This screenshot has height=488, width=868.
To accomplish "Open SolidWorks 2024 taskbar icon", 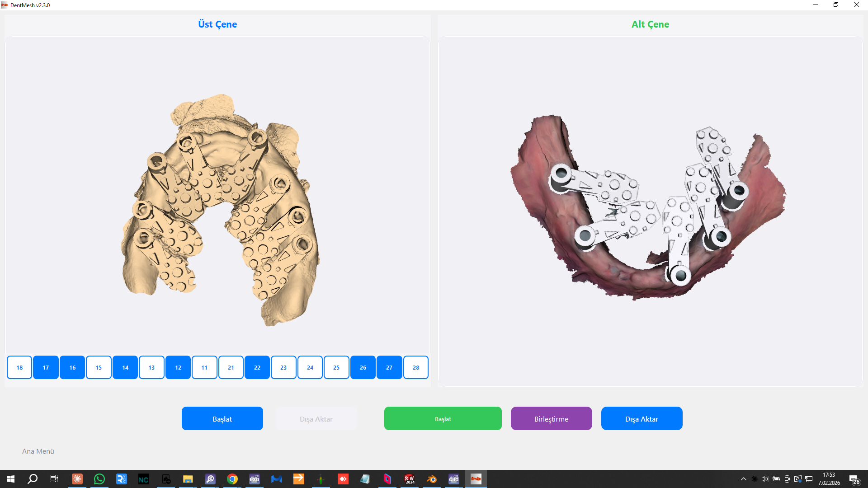I will [409, 479].
